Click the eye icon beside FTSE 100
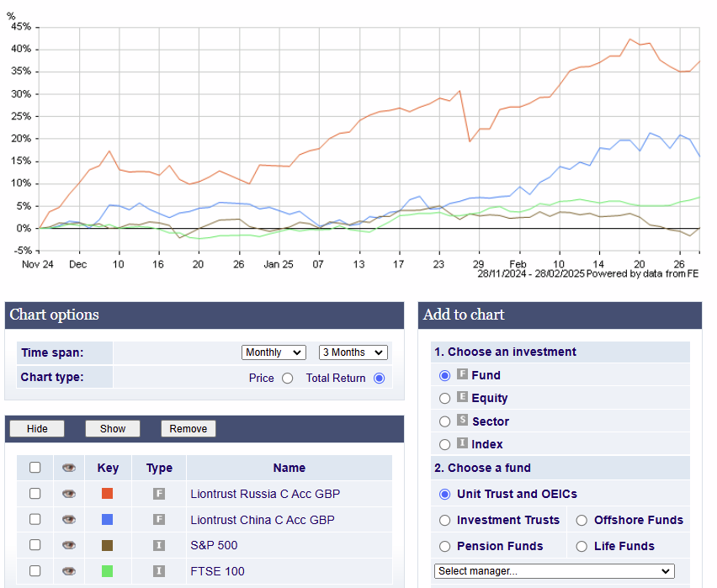The width and height of the screenshot is (717, 588). [x=69, y=571]
